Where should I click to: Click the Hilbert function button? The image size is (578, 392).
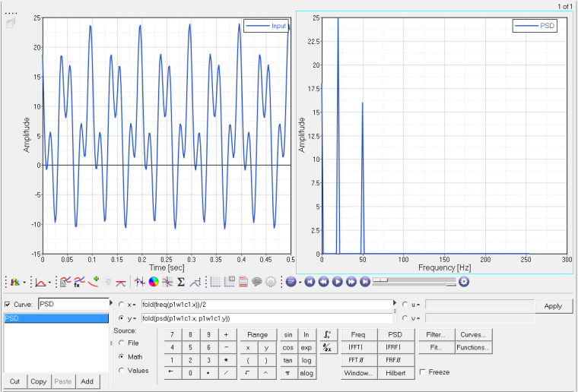click(395, 373)
